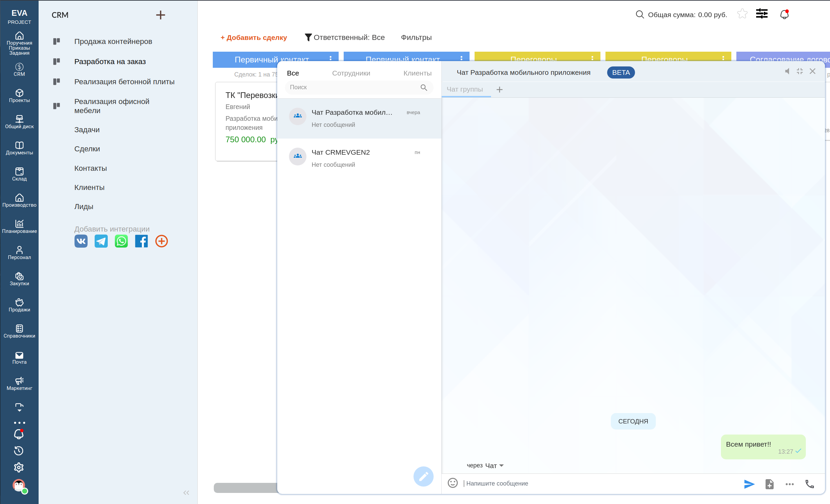Compose a new chat with the pencil button
Image resolution: width=830 pixels, height=504 pixels.
coord(424,476)
